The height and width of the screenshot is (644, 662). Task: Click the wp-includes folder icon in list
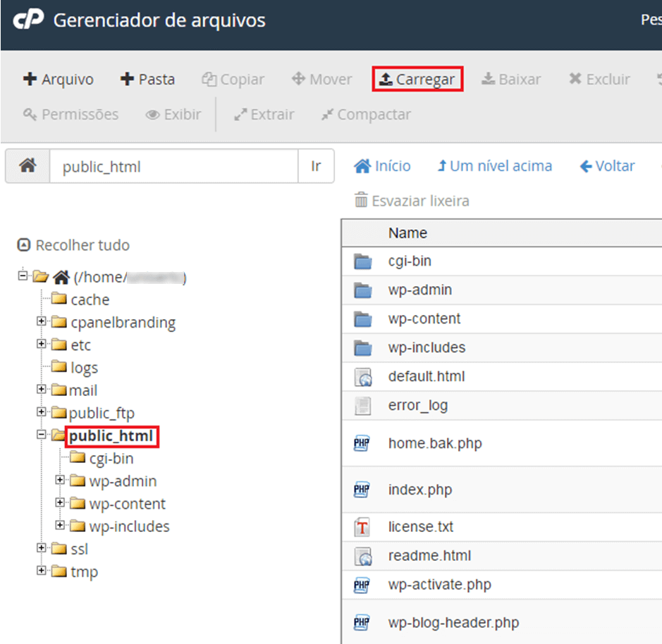pos(362,348)
